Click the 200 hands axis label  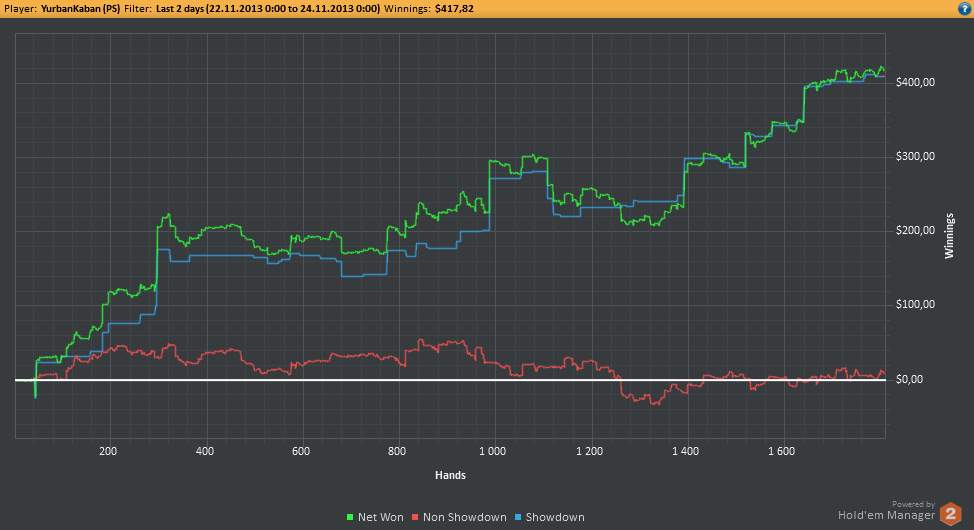tap(108, 451)
